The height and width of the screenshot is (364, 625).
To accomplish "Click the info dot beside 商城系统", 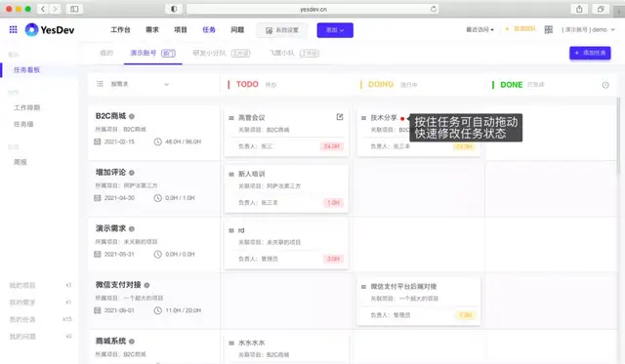I will point(132,342).
